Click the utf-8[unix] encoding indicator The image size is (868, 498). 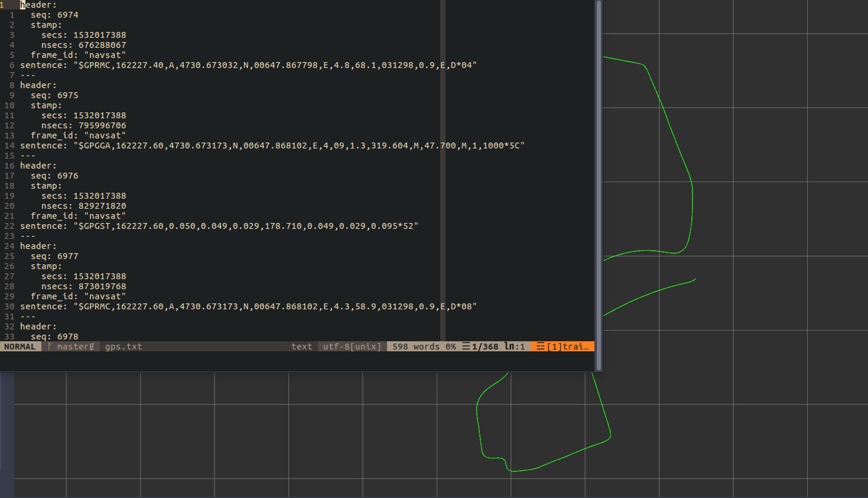(x=352, y=347)
